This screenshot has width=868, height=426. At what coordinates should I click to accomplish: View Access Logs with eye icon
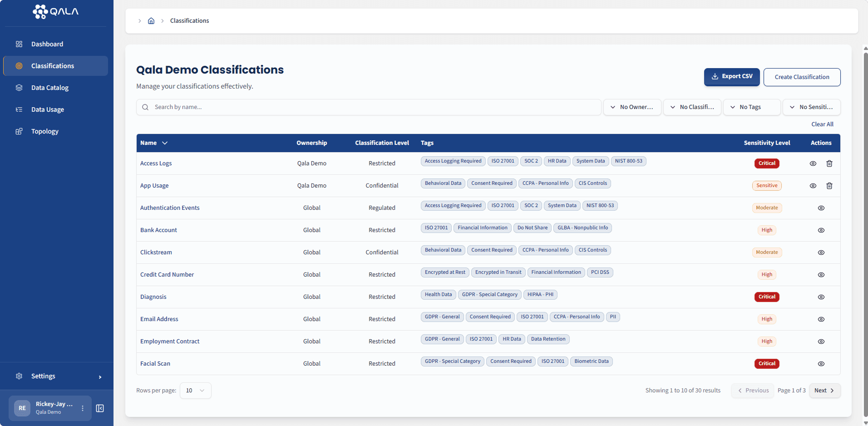tap(813, 163)
